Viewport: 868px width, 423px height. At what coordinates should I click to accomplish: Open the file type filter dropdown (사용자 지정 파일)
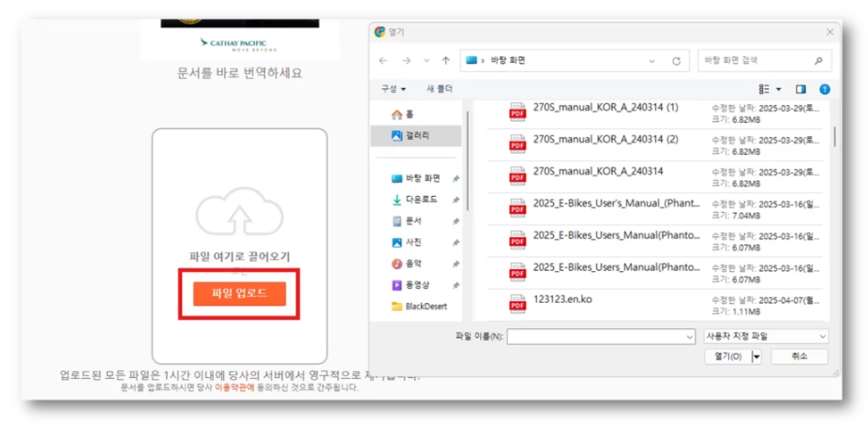765,336
